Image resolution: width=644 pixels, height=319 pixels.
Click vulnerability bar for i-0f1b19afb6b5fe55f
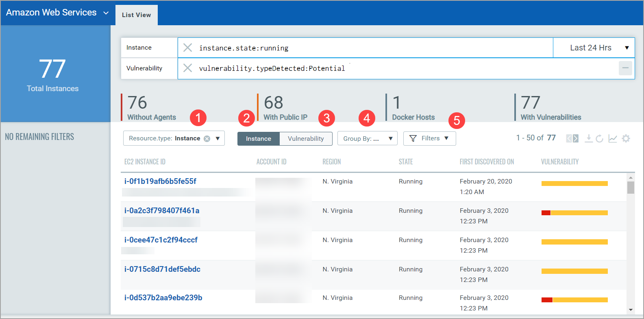coord(574,184)
